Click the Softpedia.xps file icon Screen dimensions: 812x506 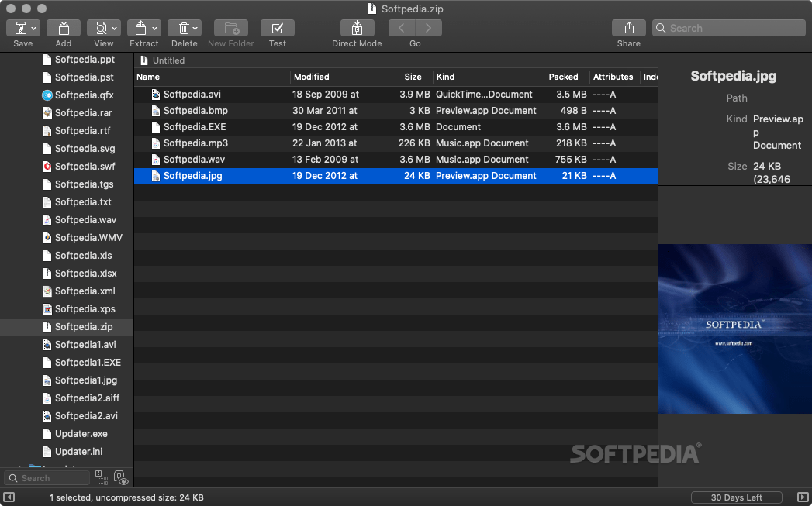tap(47, 309)
